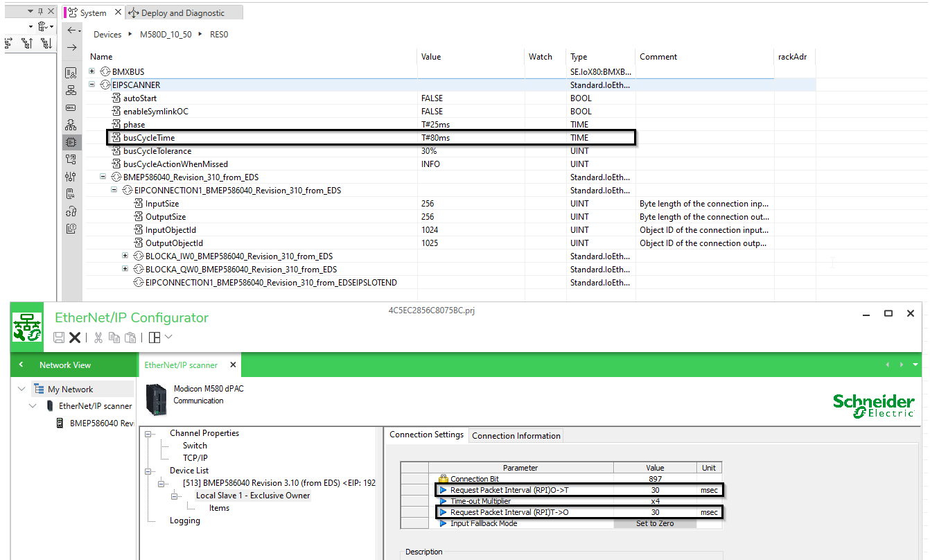Click busCycleTolerance value 30%
Image resolution: width=930 pixels, height=560 pixels.
tap(429, 151)
